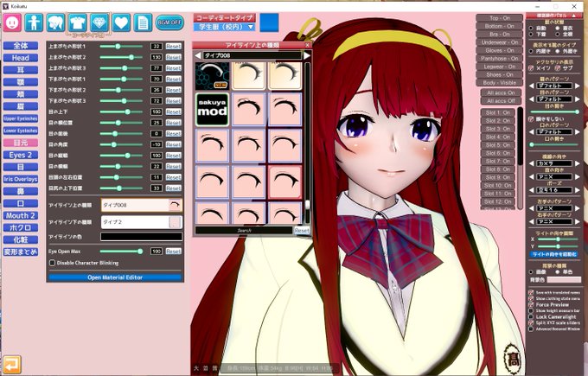This screenshot has height=376, width=588.
Task: Toggle Slot 7: On accessory
Action: (x=497, y=161)
